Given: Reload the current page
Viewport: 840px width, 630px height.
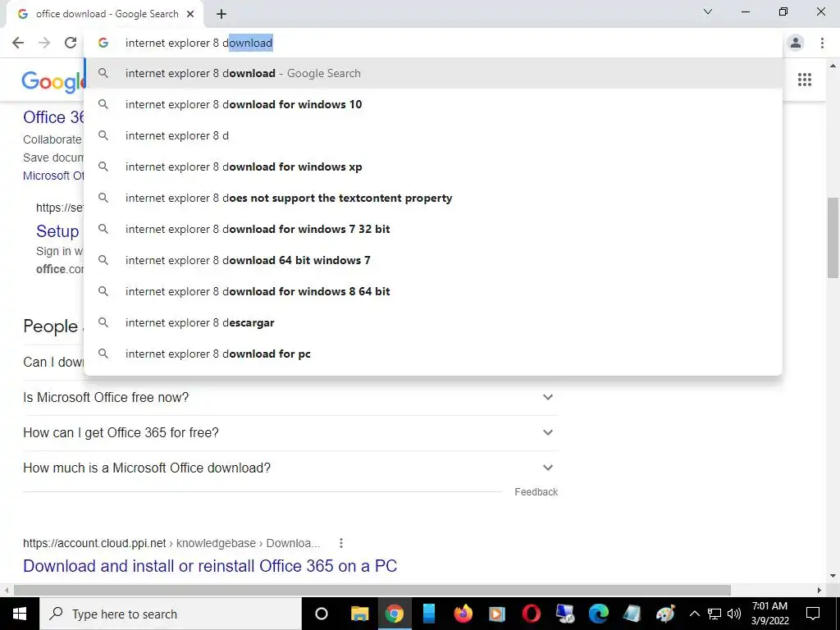Looking at the screenshot, I should coord(71,43).
